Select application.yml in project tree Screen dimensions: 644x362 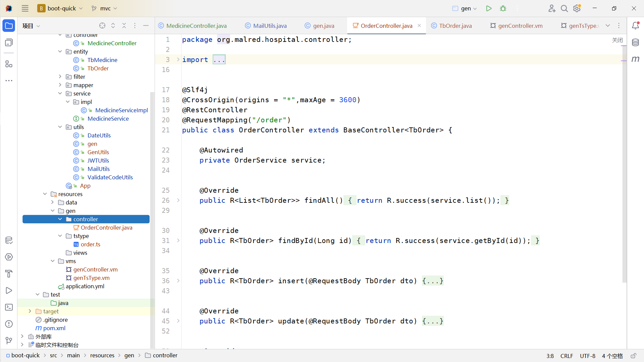click(85, 286)
